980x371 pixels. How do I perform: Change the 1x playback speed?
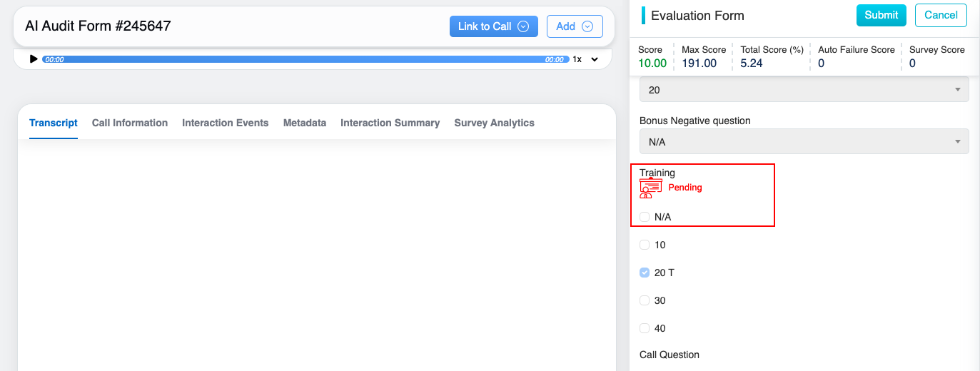click(577, 59)
